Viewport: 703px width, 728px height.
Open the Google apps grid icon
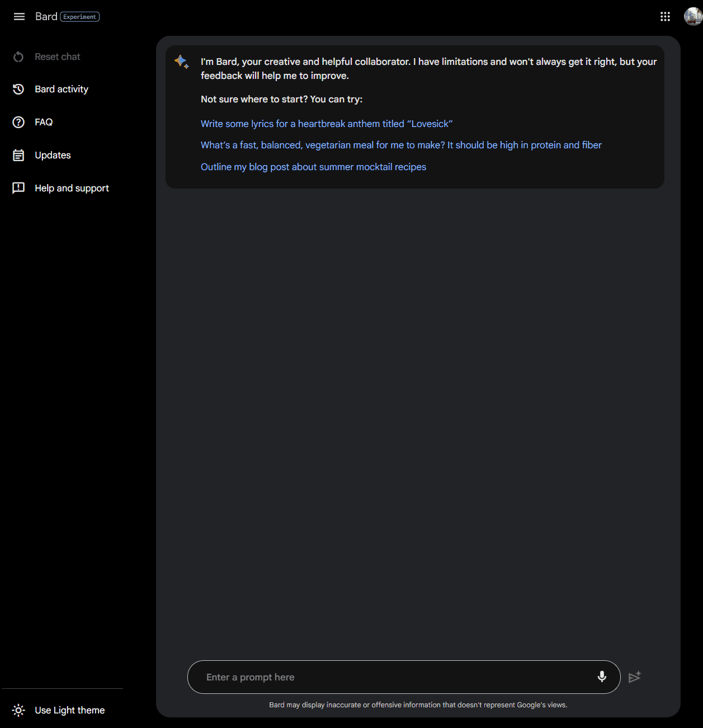tap(665, 17)
